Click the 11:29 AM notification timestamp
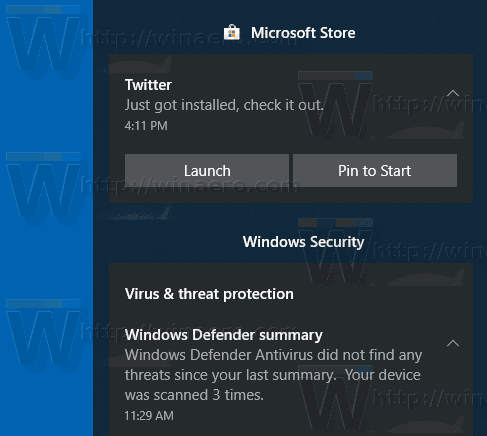The height and width of the screenshot is (436, 487). point(149,416)
